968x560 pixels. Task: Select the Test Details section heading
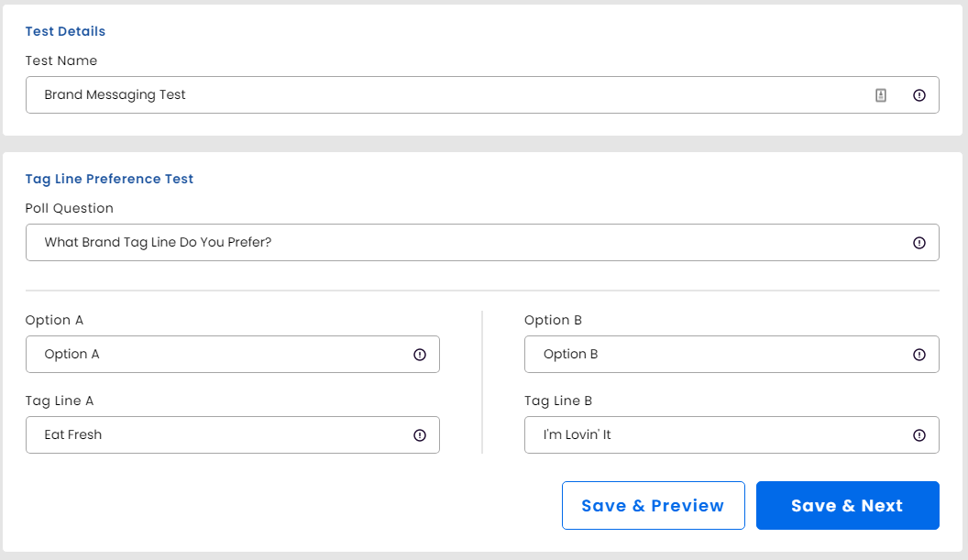pyautogui.click(x=65, y=30)
